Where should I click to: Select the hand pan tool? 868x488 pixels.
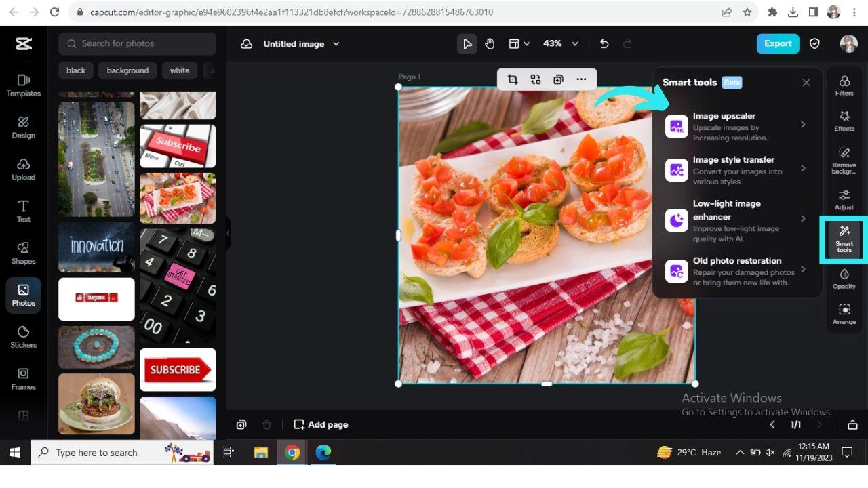[x=490, y=43]
